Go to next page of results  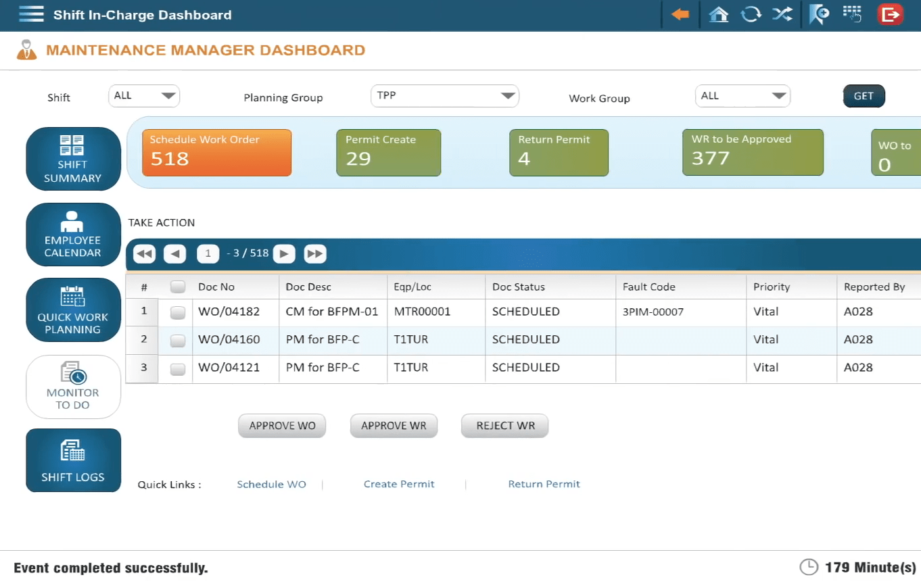point(284,254)
